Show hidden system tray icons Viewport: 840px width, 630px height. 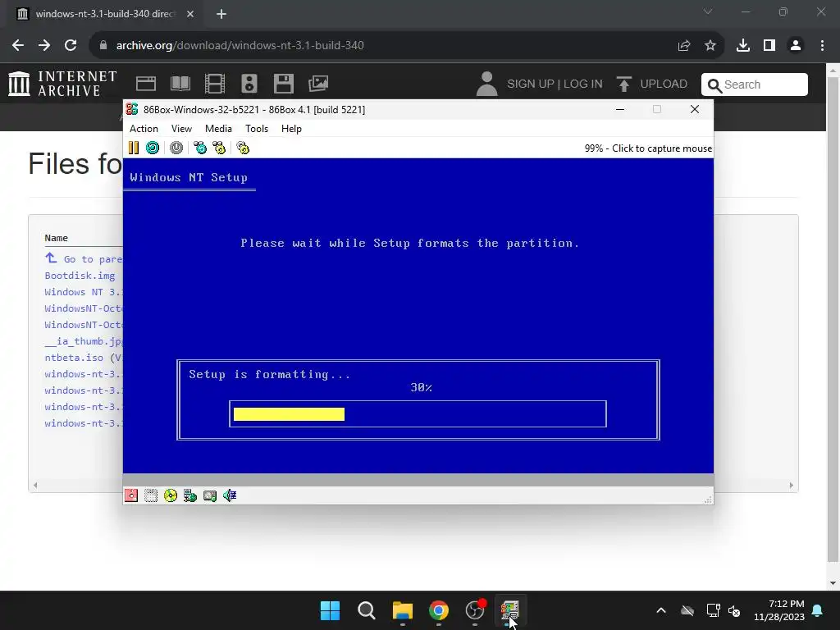click(661, 610)
